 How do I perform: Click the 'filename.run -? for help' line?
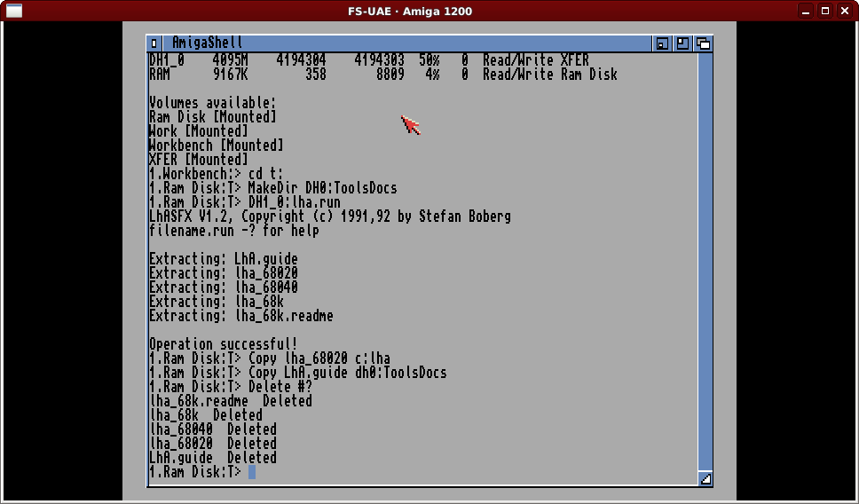coord(234,231)
